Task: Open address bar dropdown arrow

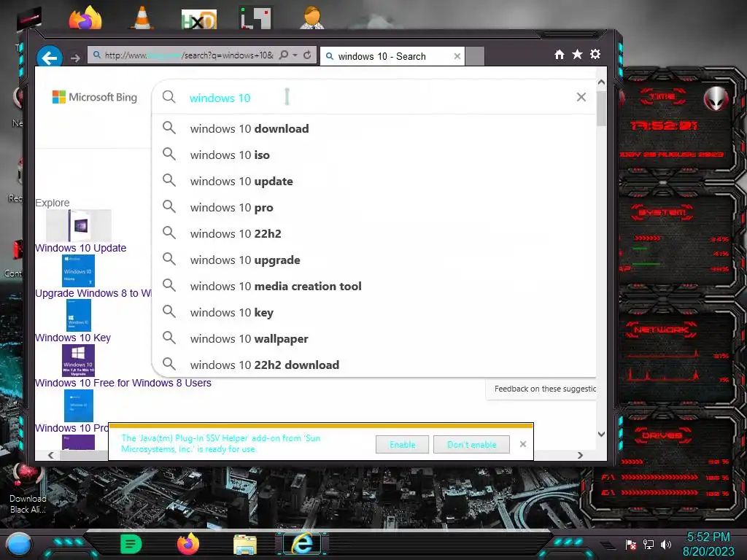Action: [x=295, y=55]
